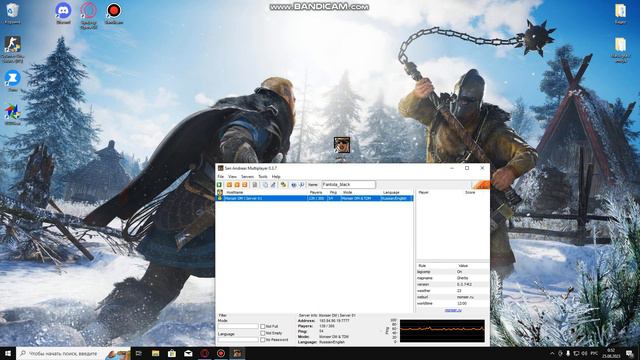Image resolution: width=640 pixels, height=360 pixels.
Task: Open the Servers menu
Action: coord(247,176)
